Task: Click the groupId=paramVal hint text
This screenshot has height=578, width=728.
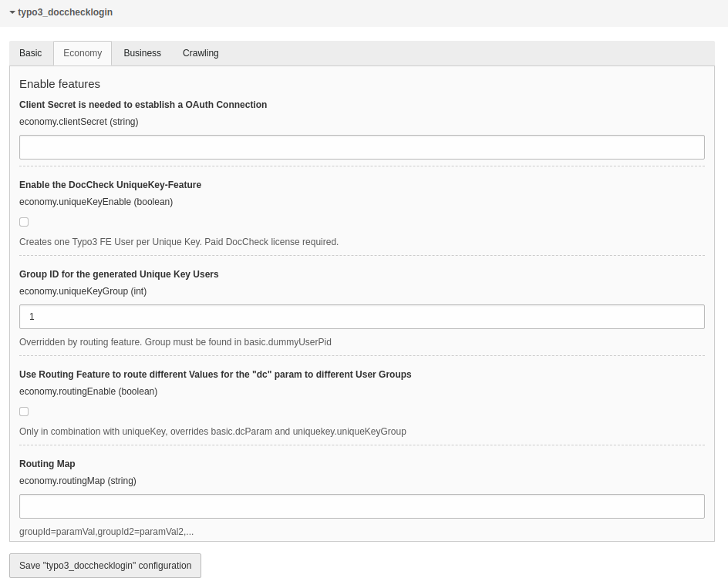Action: coord(106,532)
